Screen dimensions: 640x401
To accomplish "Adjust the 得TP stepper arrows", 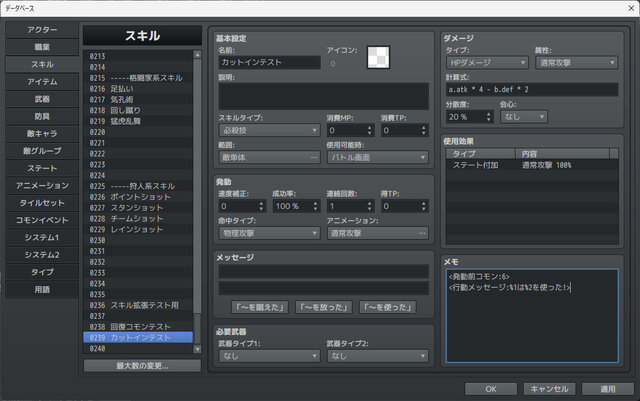I will 424,206.
